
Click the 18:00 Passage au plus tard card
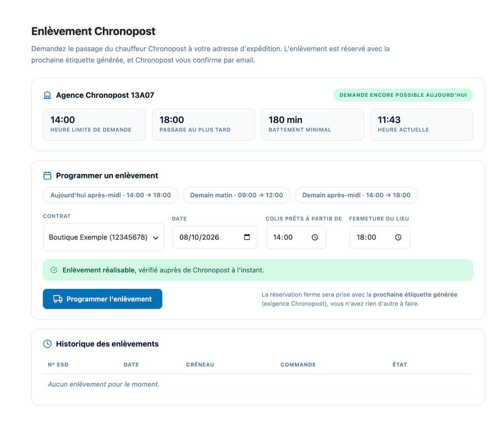coord(204,125)
